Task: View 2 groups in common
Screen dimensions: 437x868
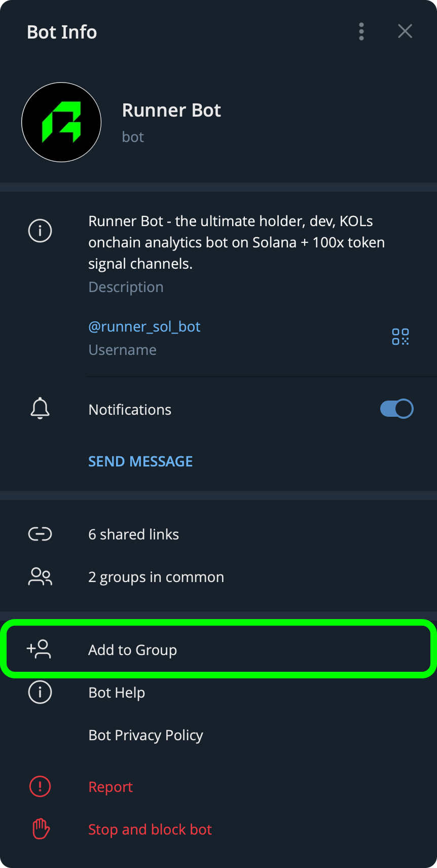Action: [x=156, y=577]
